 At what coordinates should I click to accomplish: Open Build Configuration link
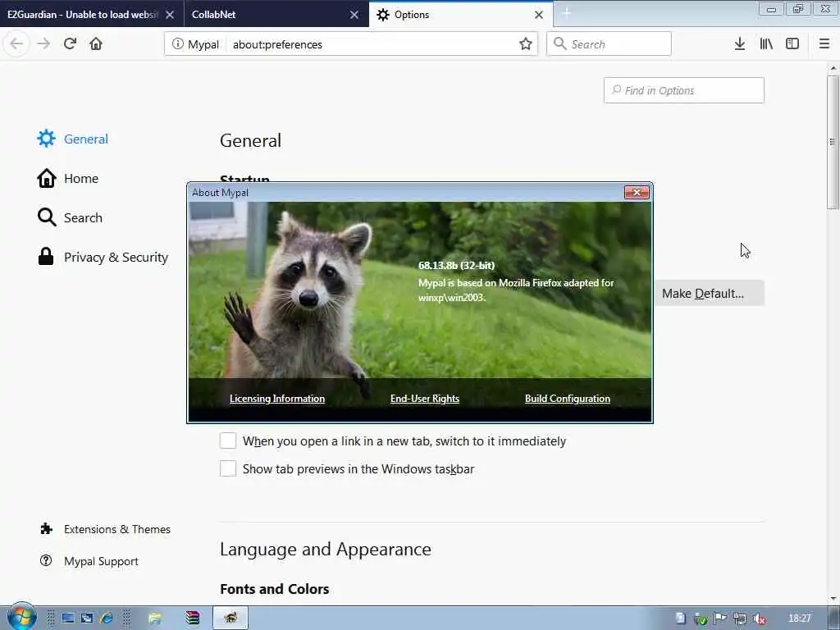568,399
